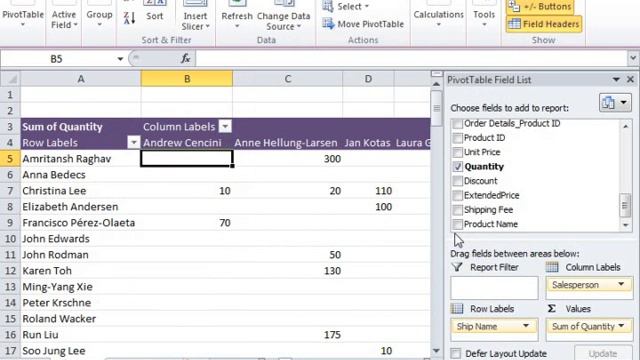Open the Column Labels filter dropdown
This screenshot has height=360, width=640.
225,127
